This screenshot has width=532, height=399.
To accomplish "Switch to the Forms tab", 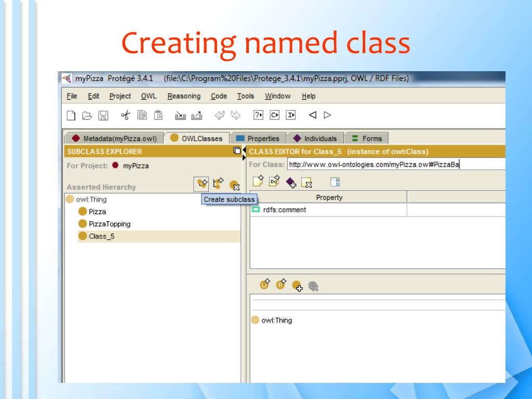I will pos(367,138).
